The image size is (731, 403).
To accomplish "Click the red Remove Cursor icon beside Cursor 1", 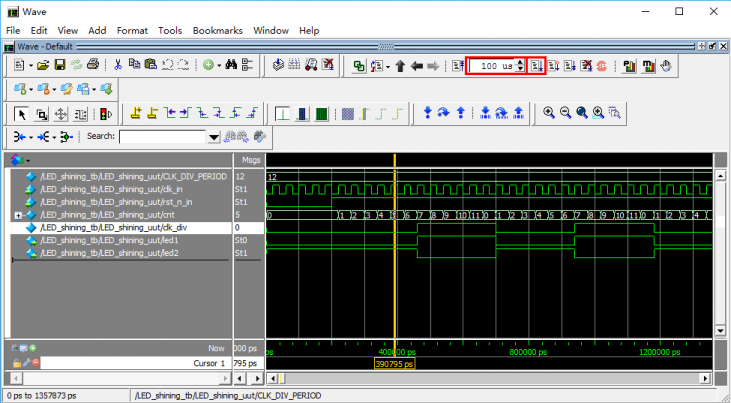I will [36, 362].
